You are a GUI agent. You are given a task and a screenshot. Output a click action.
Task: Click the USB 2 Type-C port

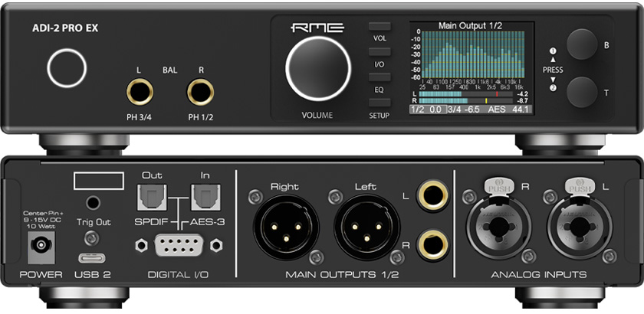click(91, 258)
